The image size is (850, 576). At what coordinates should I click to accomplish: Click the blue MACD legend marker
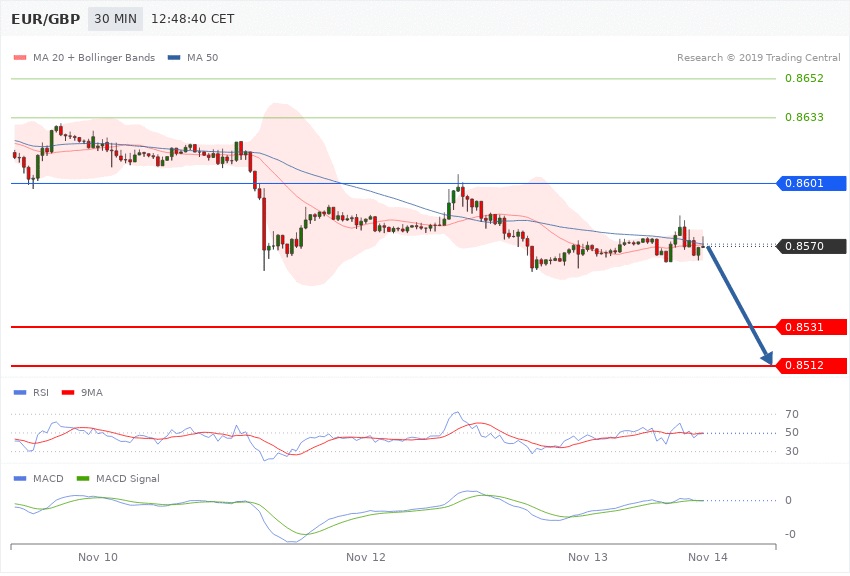coord(19,479)
